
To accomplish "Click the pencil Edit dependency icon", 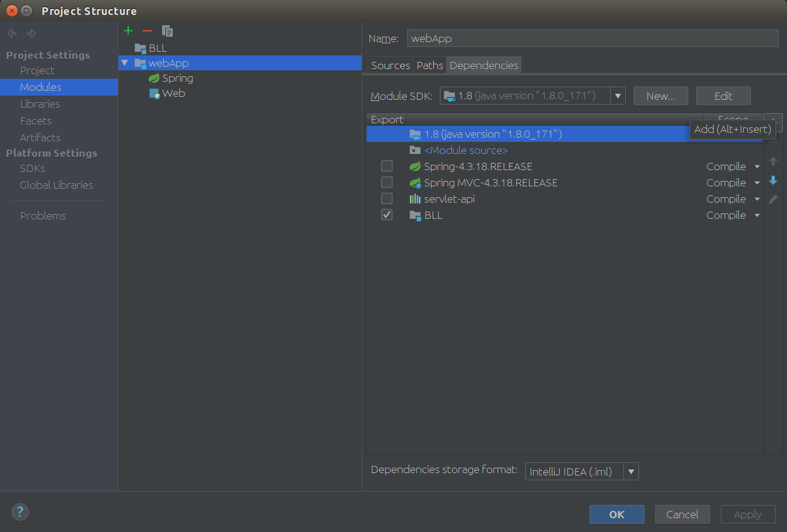I will [x=773, y=199].
